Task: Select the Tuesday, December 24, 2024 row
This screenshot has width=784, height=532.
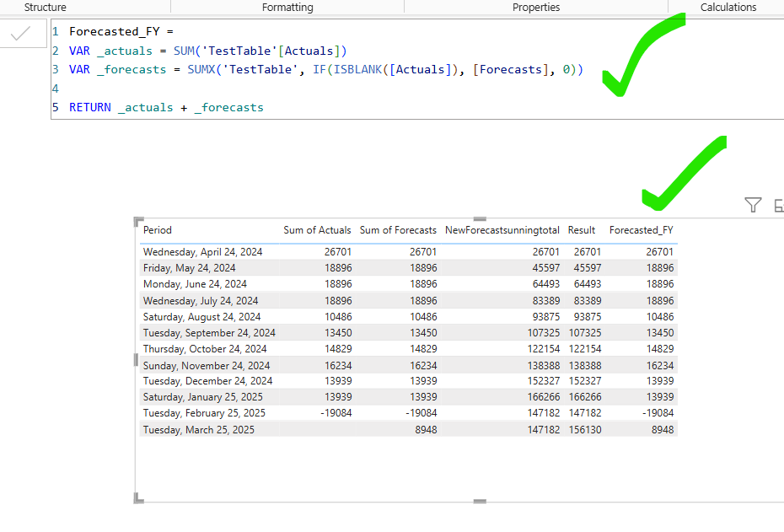Action: [409, 381]
